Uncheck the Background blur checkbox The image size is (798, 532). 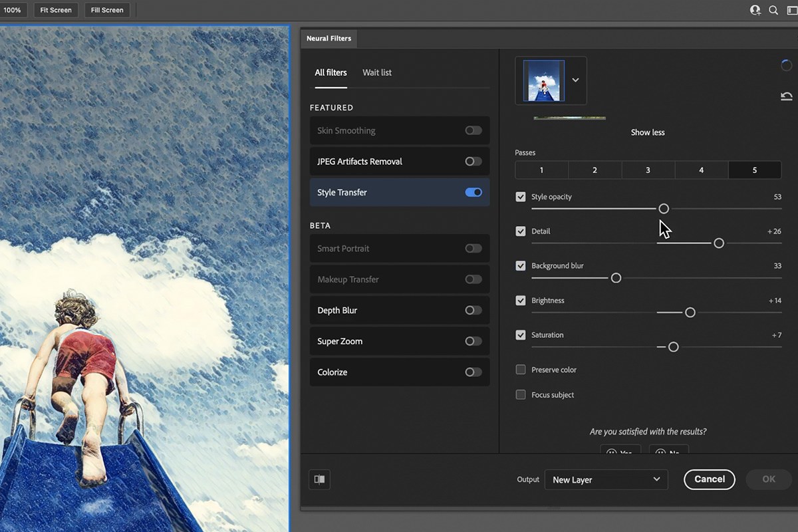coord(521,266)
